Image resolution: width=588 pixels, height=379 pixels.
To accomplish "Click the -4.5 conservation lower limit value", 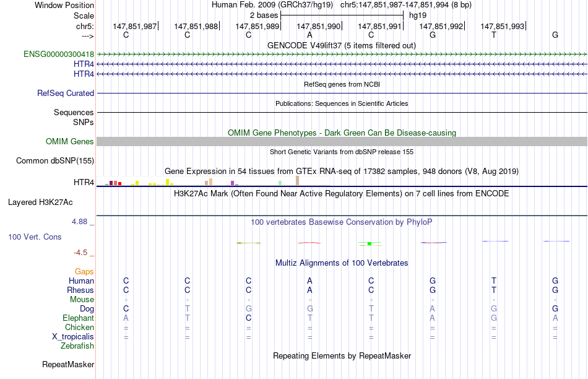I will click(x=80, y=253).
